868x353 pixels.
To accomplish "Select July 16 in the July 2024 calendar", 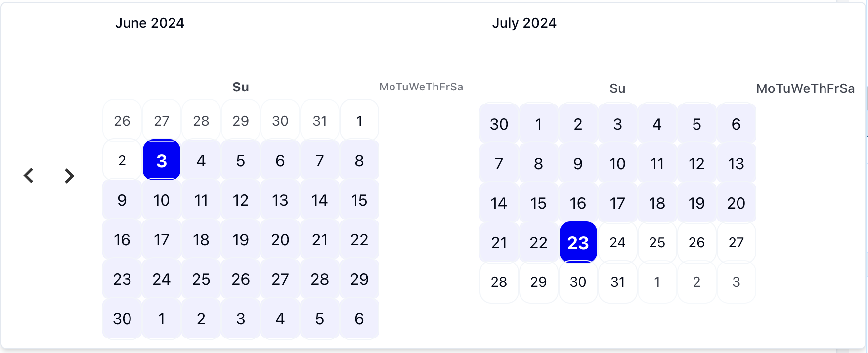I will click(578, 203).
